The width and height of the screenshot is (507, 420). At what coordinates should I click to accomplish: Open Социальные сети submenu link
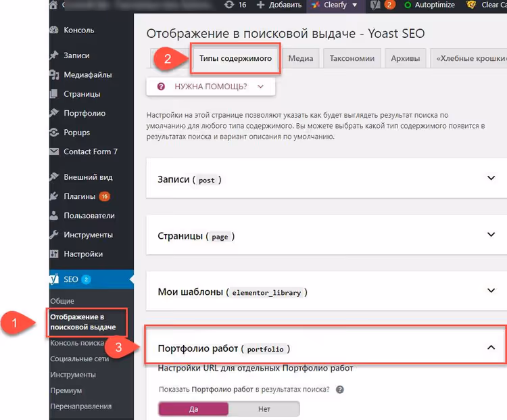80,359
